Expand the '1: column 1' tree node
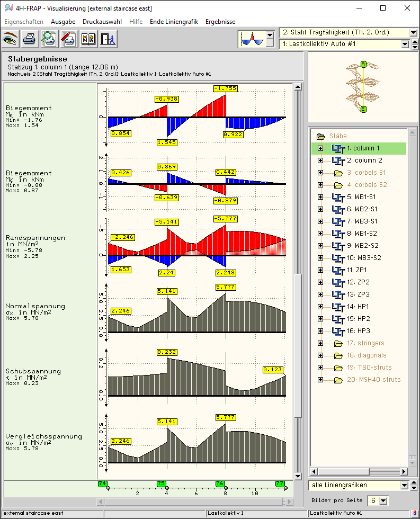 coord(320,148)
